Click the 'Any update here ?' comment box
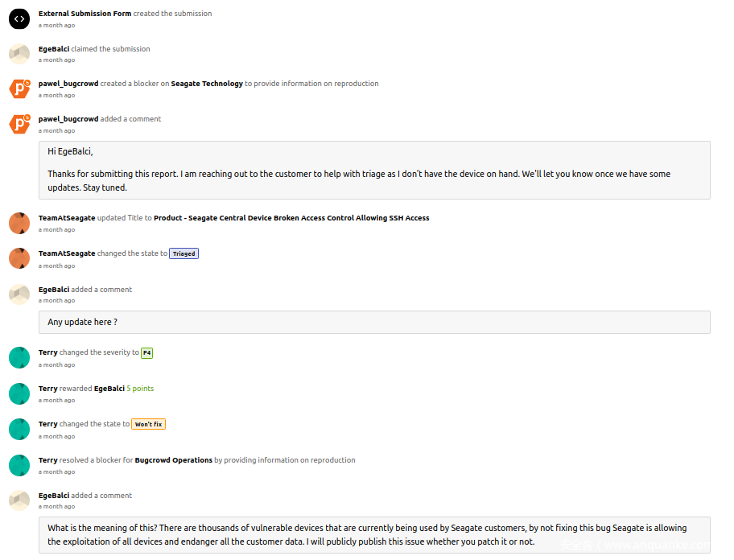 (x=374, y=322)
